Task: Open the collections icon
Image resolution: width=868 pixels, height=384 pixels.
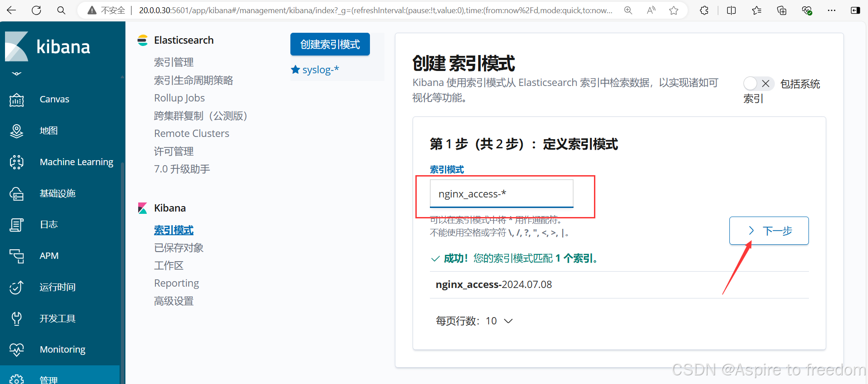Action: click(x=782, y=10)
